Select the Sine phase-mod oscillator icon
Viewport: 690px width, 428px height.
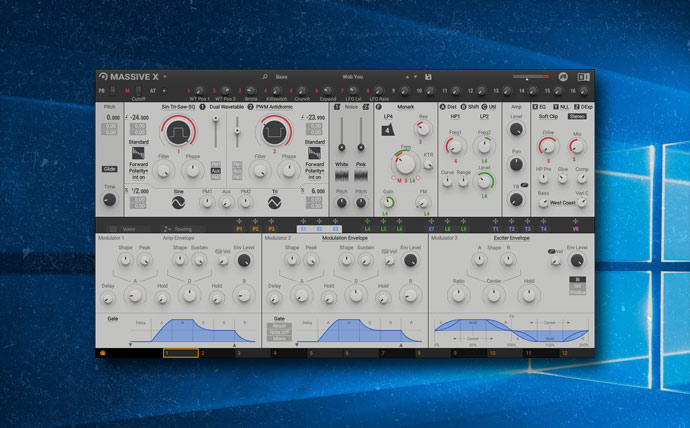178,202
